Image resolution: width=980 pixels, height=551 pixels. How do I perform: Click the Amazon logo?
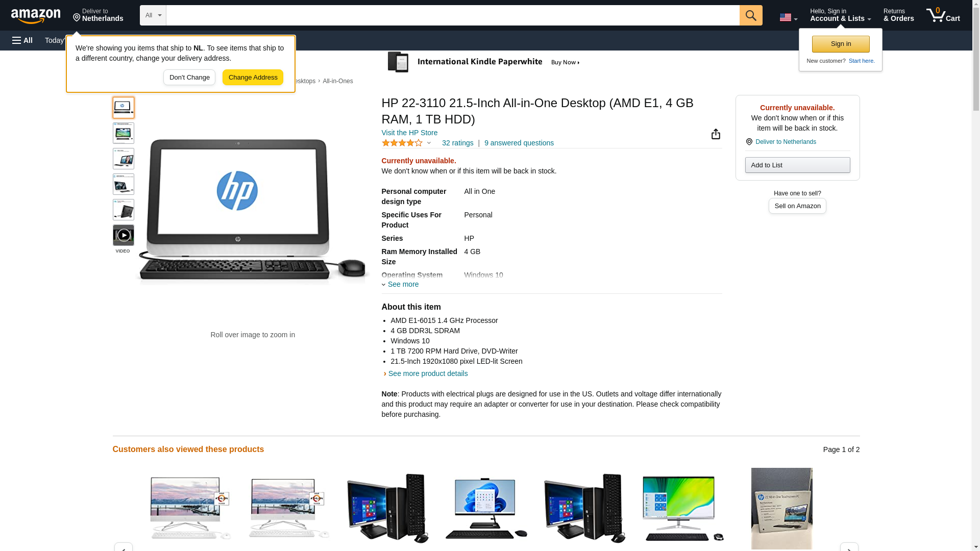[x=36, y=16]
